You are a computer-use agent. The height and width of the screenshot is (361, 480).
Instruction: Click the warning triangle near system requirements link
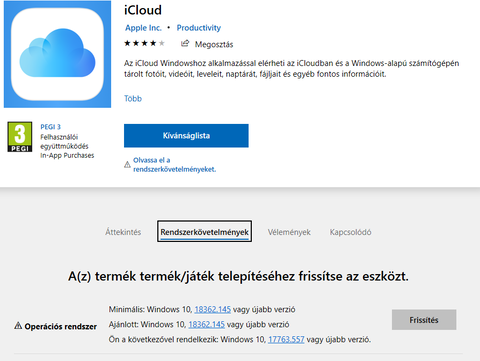point(127,164)
